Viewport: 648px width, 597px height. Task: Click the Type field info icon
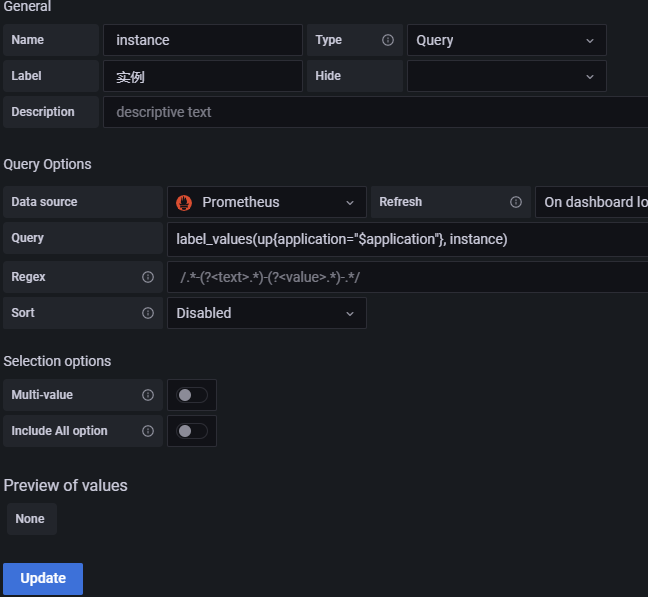point(388,40)
